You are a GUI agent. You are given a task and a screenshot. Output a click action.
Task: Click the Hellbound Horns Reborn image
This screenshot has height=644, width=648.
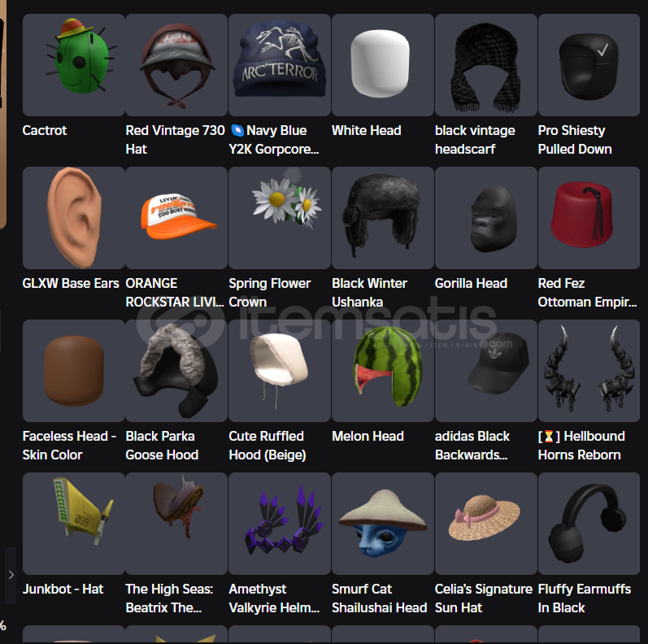tap(589, 371)
